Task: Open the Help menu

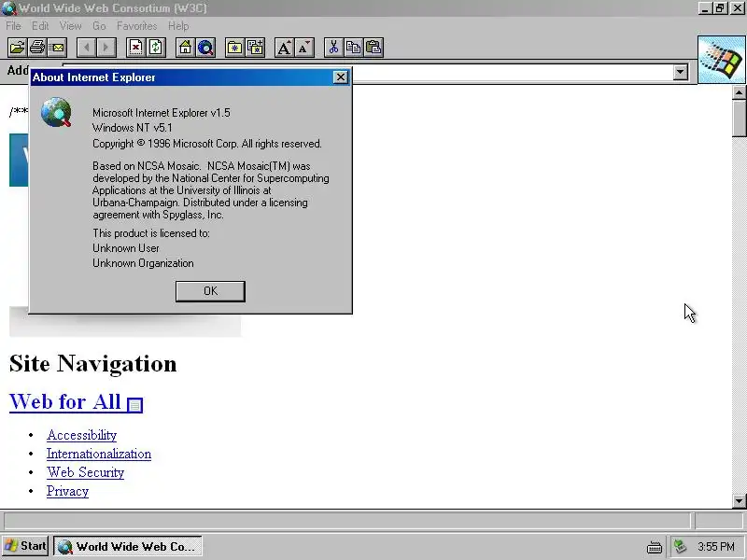Action: 178,26
